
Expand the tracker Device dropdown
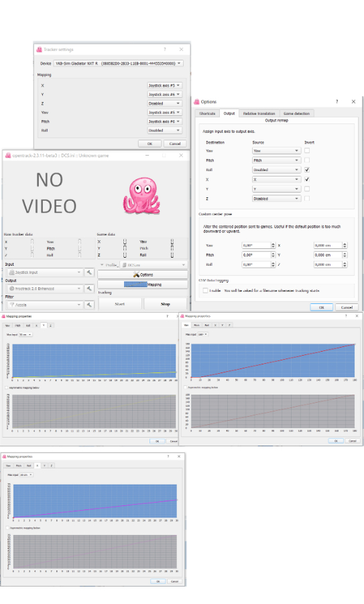(118, 63)
